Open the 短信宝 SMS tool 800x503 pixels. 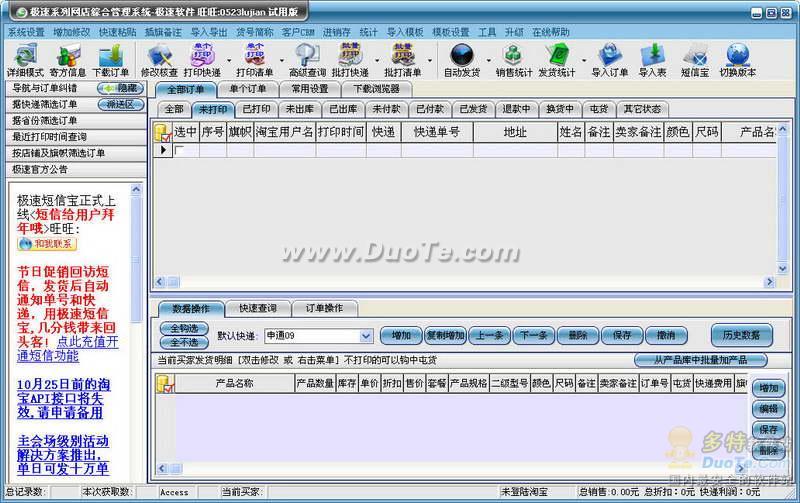pyautogui.click(x=695, y=60)
